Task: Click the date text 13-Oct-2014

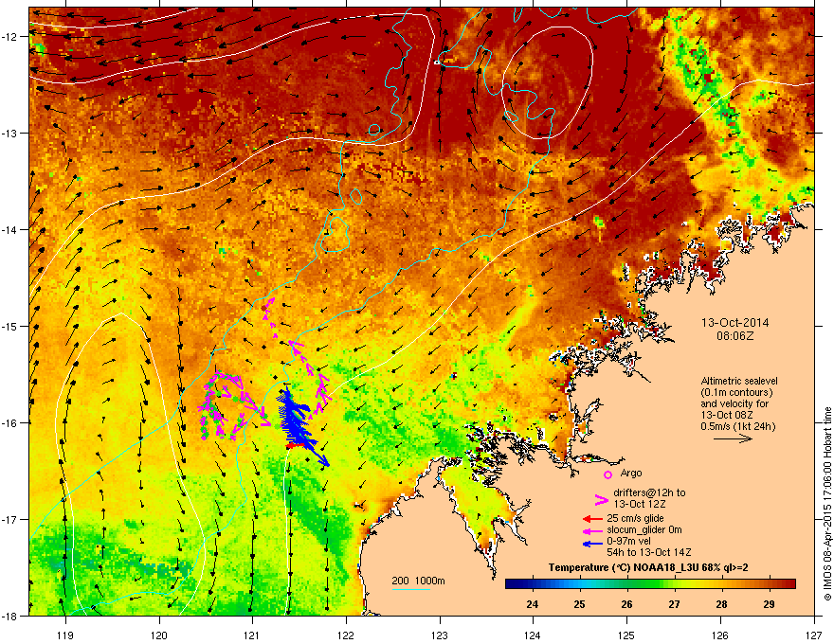Action: [x=734, y=323]
